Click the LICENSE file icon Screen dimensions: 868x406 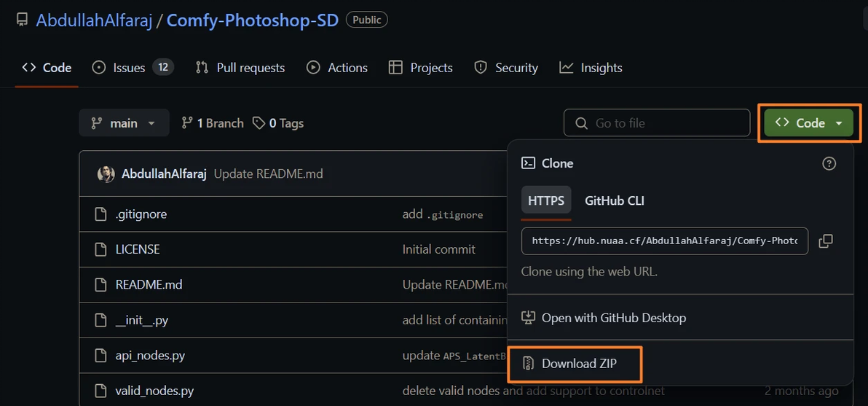102,249
